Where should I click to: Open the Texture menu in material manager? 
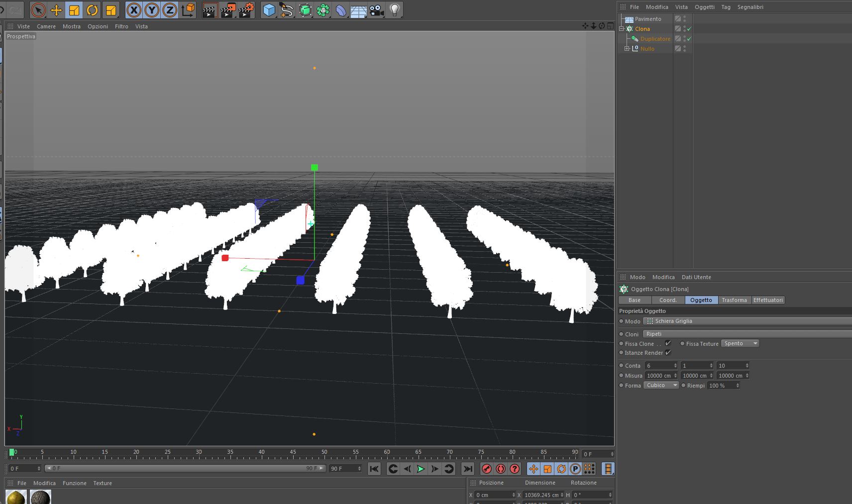(103, 483)
